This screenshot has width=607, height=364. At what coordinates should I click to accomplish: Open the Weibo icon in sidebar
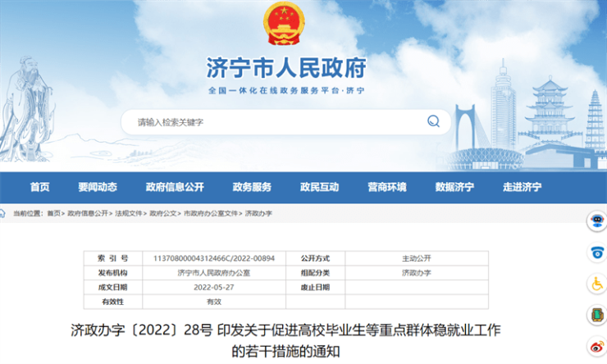pyautogui.click(x=596, y=346)
